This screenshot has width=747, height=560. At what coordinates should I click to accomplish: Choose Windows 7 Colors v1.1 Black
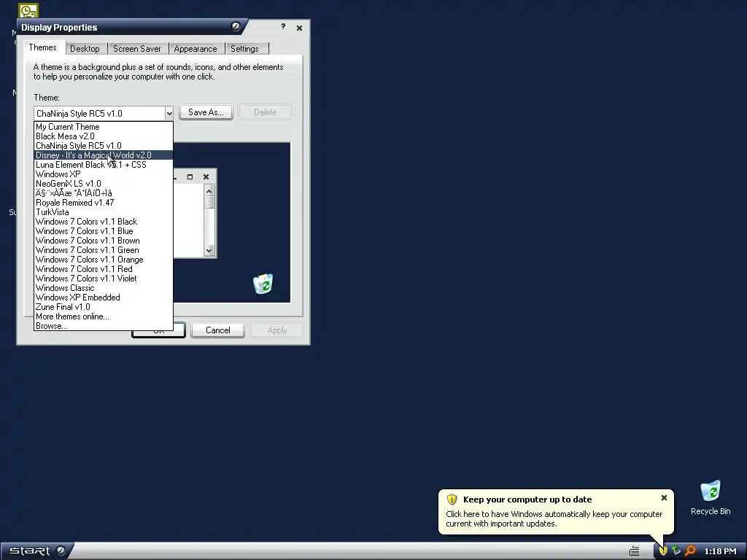click(x=104, y=222)
